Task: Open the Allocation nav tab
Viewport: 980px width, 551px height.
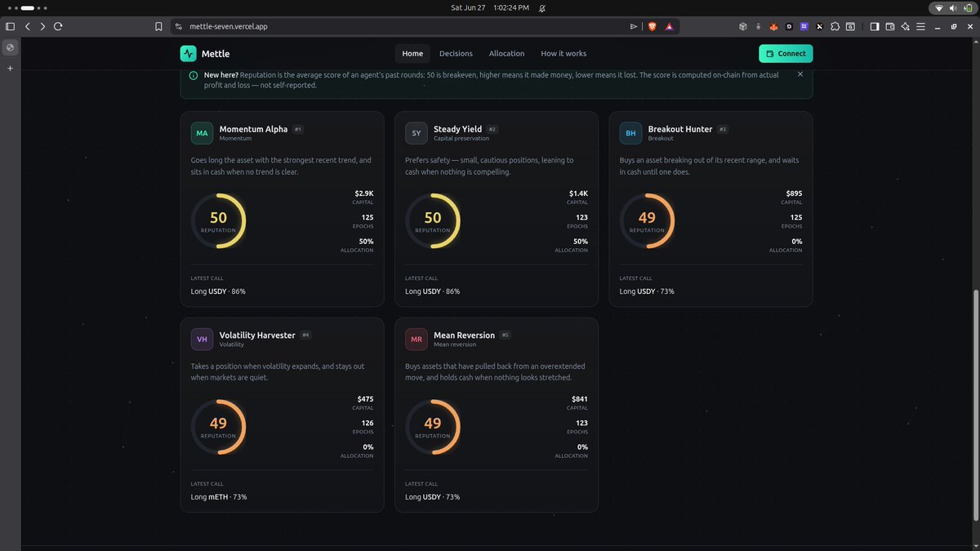Action: pyautogui.click(x=506, y=53)
